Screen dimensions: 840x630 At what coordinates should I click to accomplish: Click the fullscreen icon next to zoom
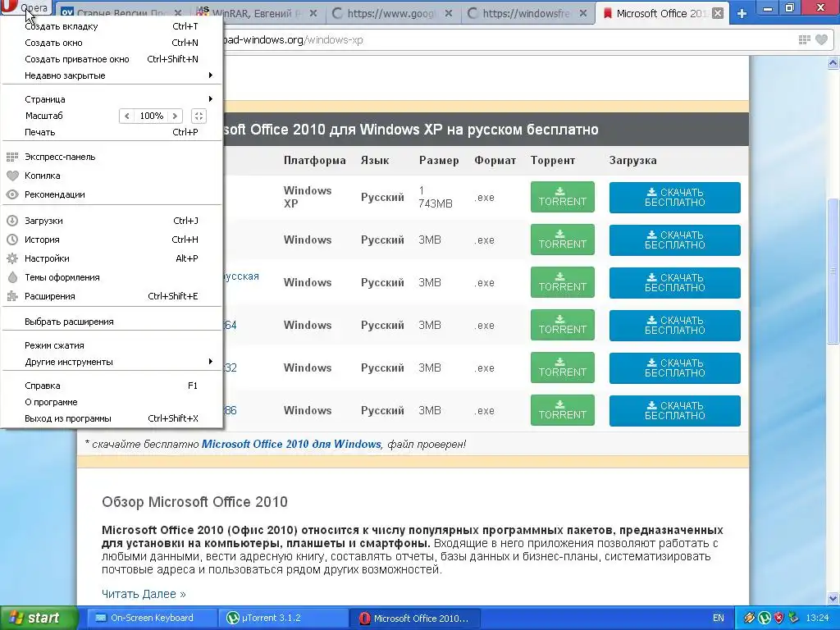(x=199, y=116)
